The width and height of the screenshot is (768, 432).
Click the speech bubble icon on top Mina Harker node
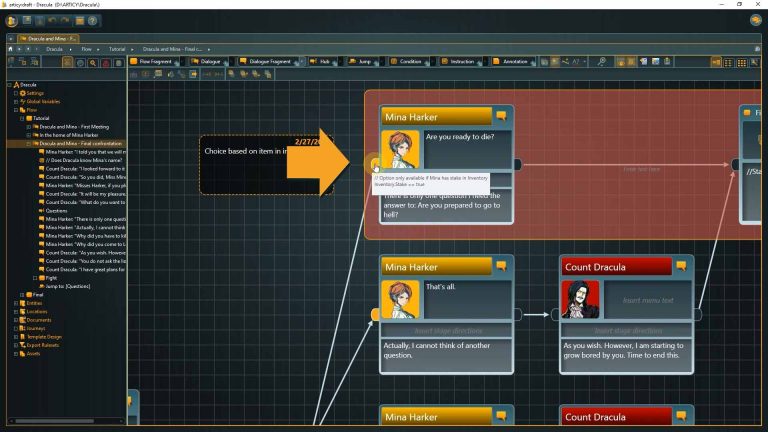coord(501,116)
